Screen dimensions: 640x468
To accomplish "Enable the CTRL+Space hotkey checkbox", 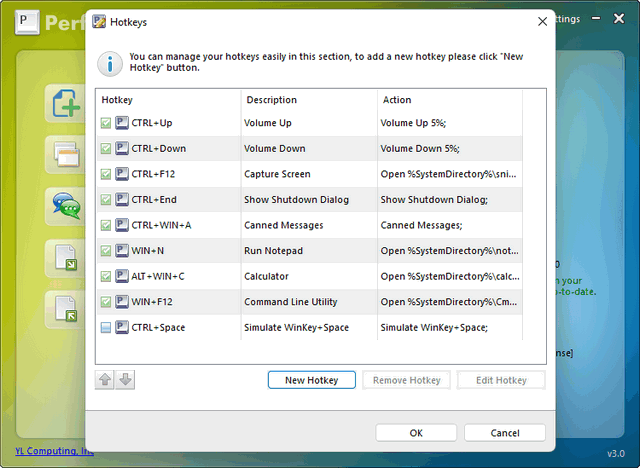I will pyautogui.click(x=106, y=328).
